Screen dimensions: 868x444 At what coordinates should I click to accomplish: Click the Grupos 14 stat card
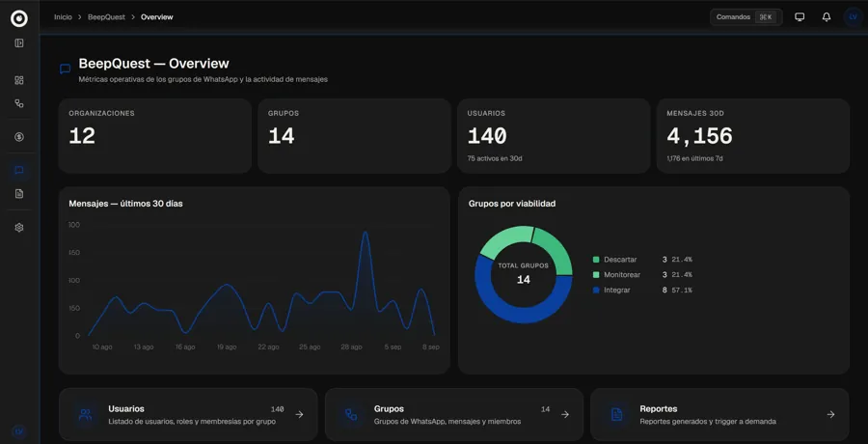coord(354,136)
